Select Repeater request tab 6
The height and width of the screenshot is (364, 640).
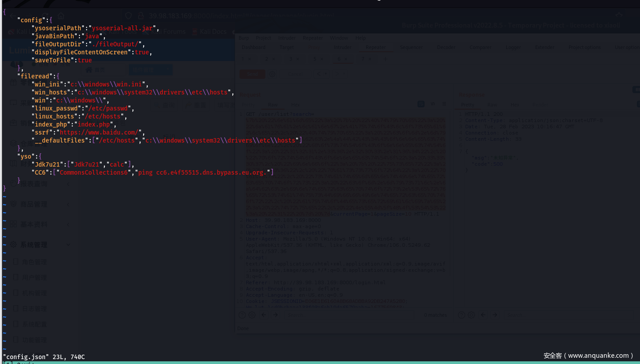point(339,59)
